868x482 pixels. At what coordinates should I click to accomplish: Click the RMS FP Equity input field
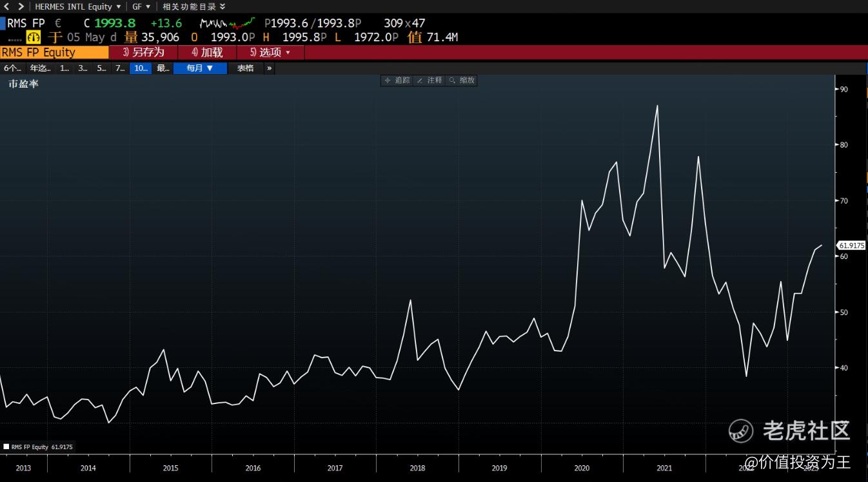(x=54, y=52)
